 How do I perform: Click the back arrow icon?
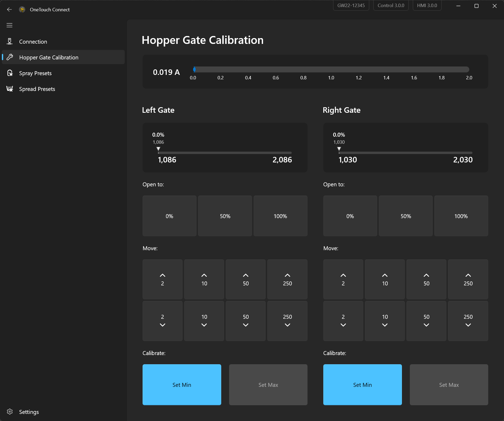click(x=9, y=9)
